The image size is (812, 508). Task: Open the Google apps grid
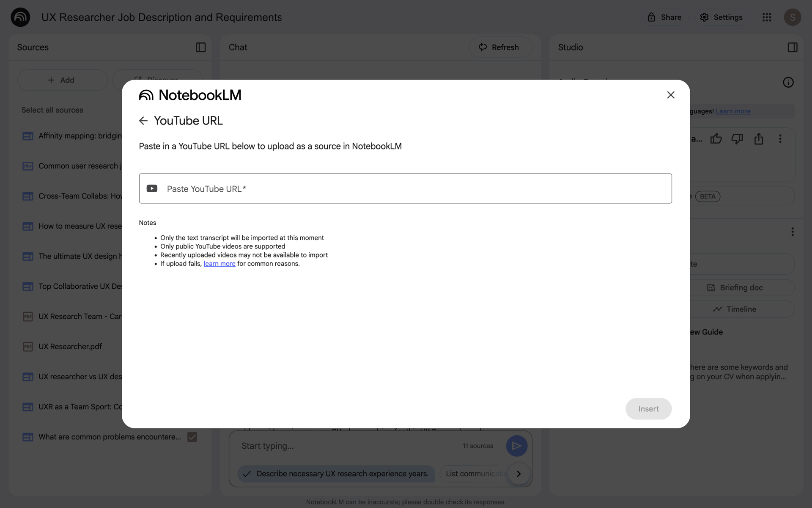767,17
